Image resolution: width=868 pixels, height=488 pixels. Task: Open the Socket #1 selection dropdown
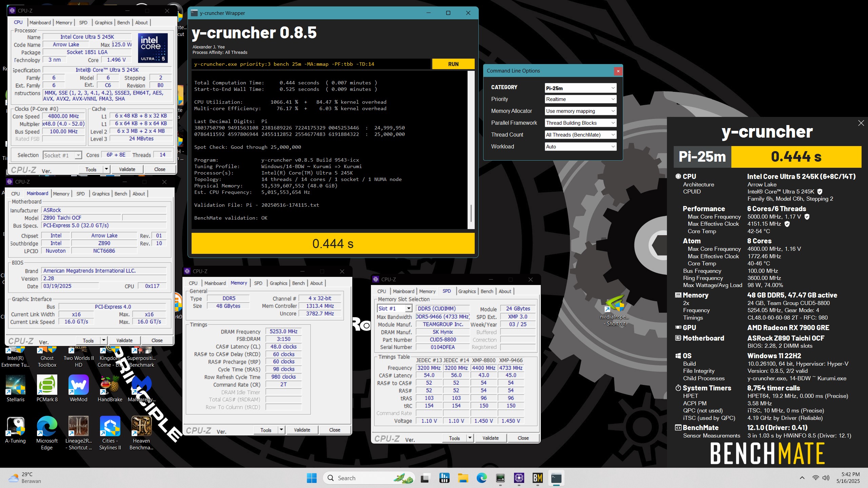coord(62,155)
